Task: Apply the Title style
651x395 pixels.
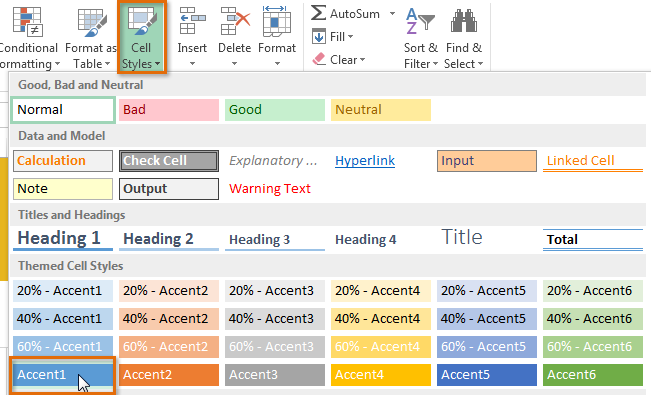Action: 487,239
